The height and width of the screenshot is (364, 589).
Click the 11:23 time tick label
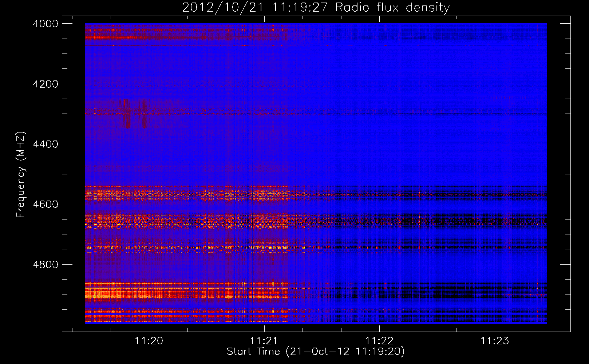pyautogui.click(x=494, y=341)
